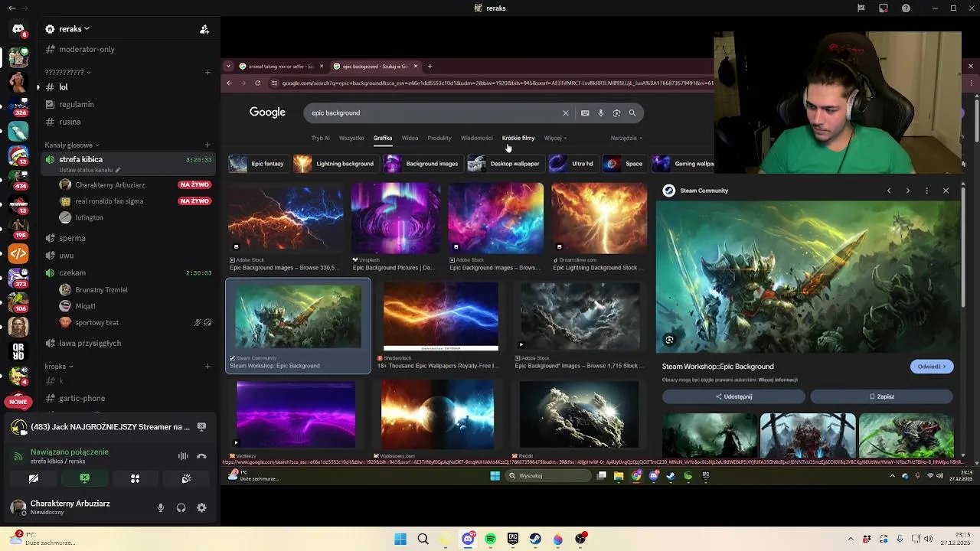Open on-screen keyboard icon in Google search bar
Viewport: 980px width, 551px height.
(x=585, y=113)
